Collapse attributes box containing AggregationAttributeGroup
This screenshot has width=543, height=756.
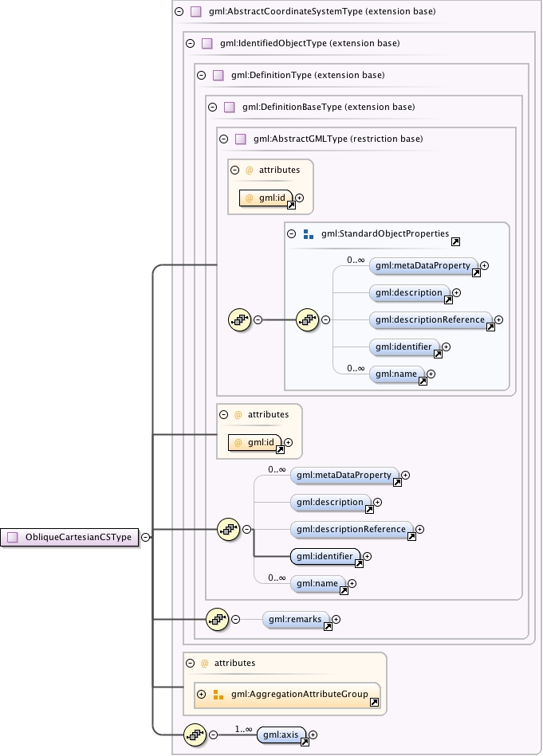click(x=191, y=663)
